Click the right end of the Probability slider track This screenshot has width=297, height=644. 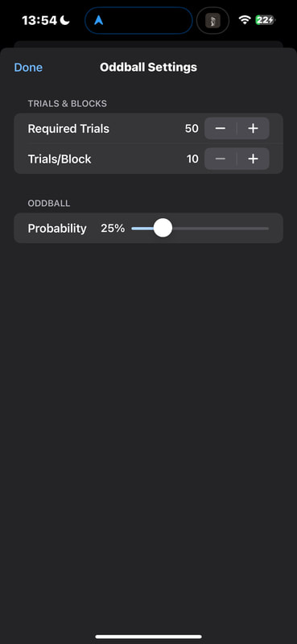coord(266,229)
